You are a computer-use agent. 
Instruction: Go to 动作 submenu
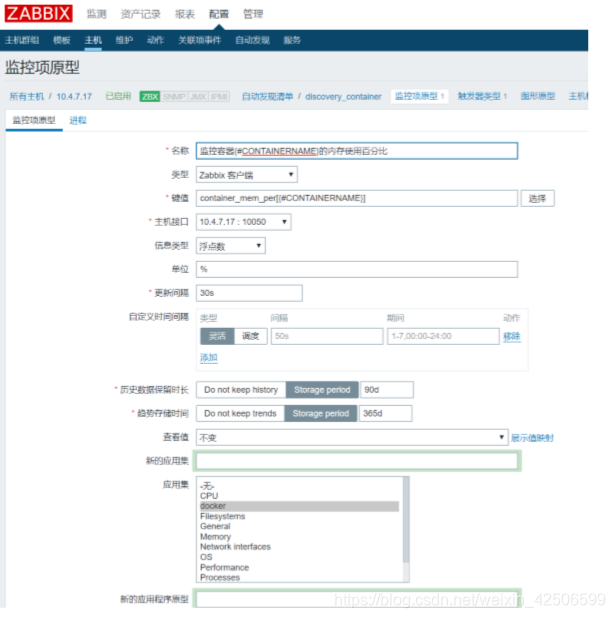pos(155,40)
